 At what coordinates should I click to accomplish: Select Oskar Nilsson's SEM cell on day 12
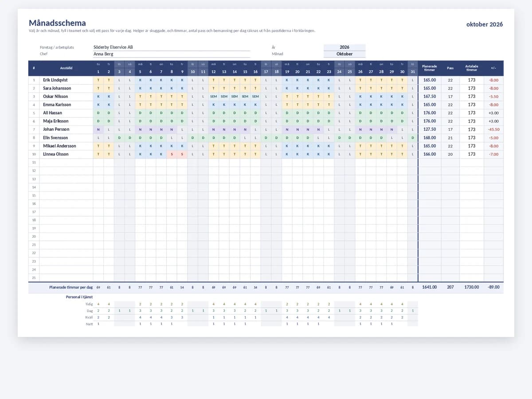click(214, 97)
